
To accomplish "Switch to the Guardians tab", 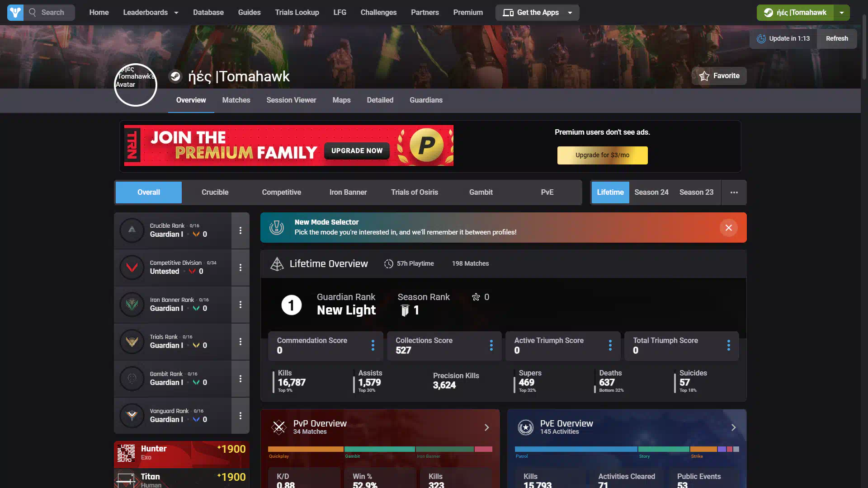I will [426, 100].
